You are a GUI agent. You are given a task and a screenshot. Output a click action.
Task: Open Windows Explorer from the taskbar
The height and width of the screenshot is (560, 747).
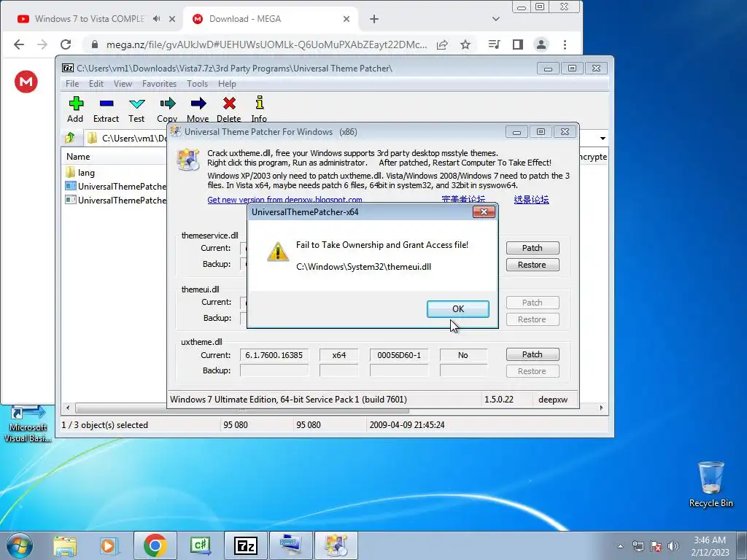click(65, 545)
